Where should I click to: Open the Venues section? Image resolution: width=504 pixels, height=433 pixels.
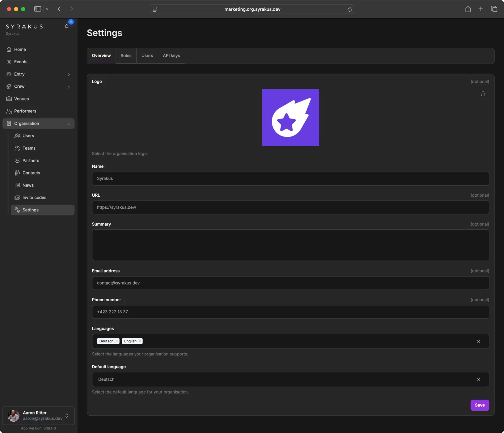click(21, 99)
